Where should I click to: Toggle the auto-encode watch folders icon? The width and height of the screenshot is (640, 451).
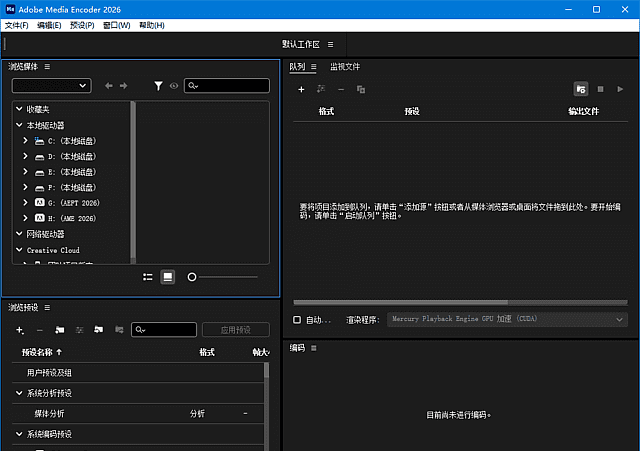coord(581,89)
